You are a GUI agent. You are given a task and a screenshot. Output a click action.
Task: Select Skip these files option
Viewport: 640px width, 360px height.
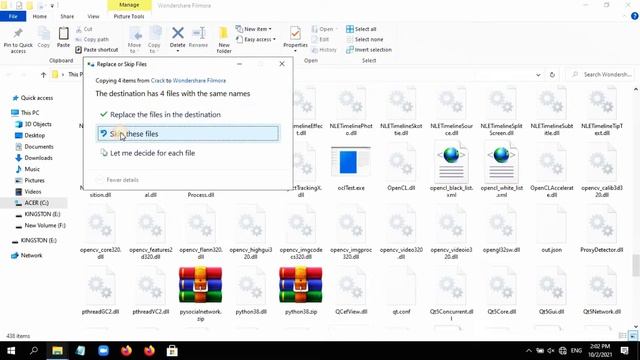coord(188,133)
